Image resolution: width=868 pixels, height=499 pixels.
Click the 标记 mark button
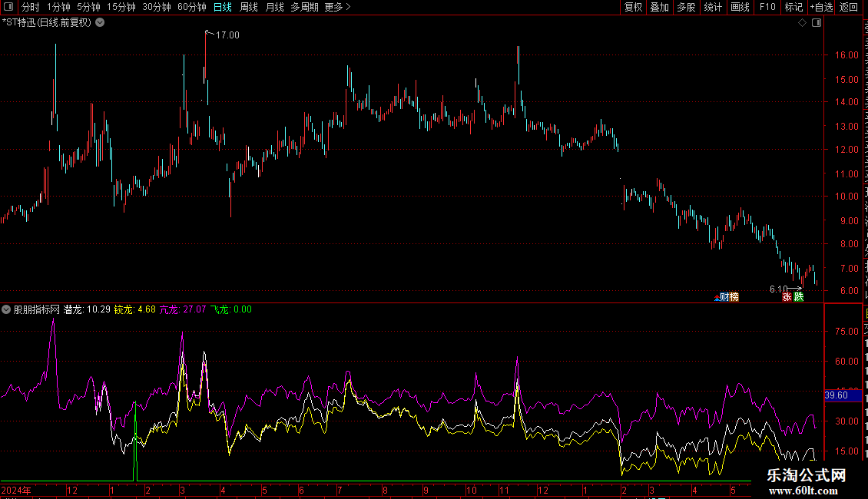[793, 7]
